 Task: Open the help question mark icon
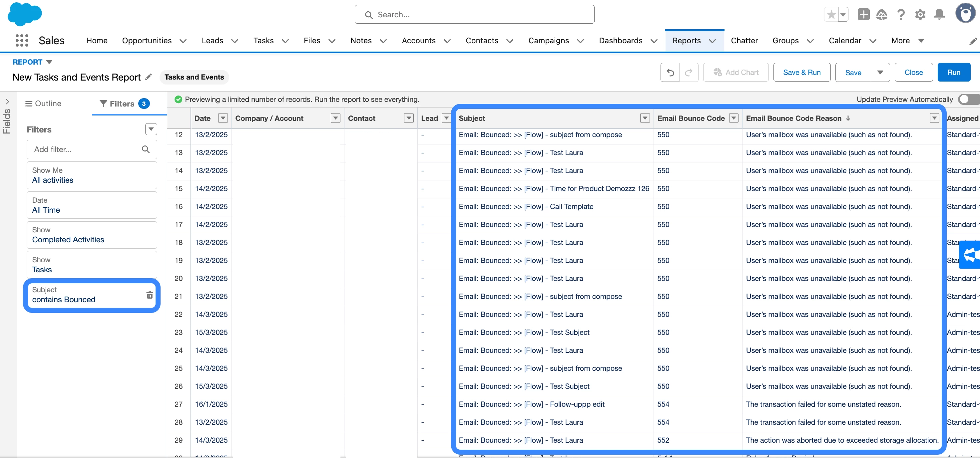pyautogui.click(x=900, y=14)
